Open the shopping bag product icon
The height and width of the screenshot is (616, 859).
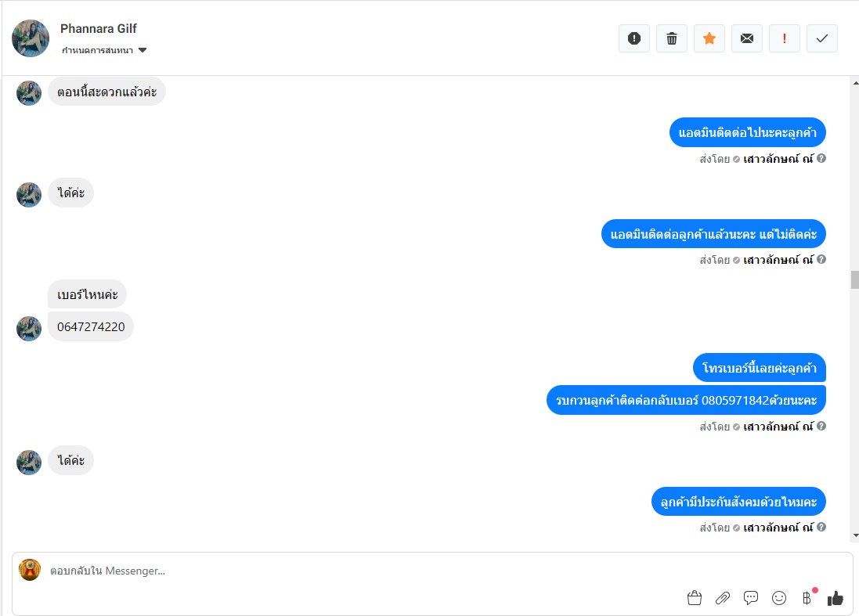coord(694,598)
